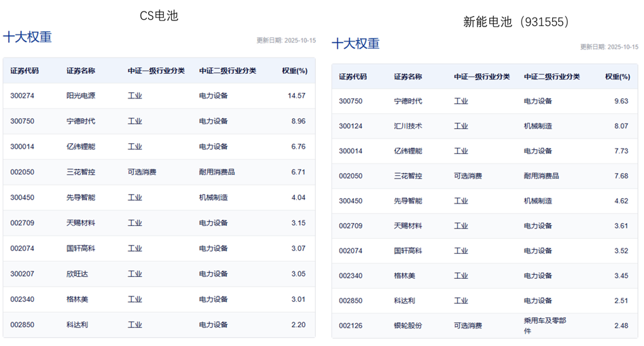Click the 工业 link in the 阳光电源 row
644x346 pixels.
coord(135,96)
